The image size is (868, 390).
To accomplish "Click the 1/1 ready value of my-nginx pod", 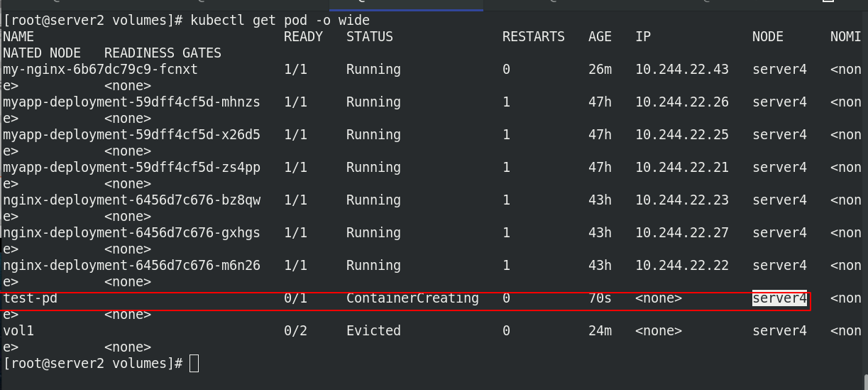I will pyautogui.click(x=295, y=70).
